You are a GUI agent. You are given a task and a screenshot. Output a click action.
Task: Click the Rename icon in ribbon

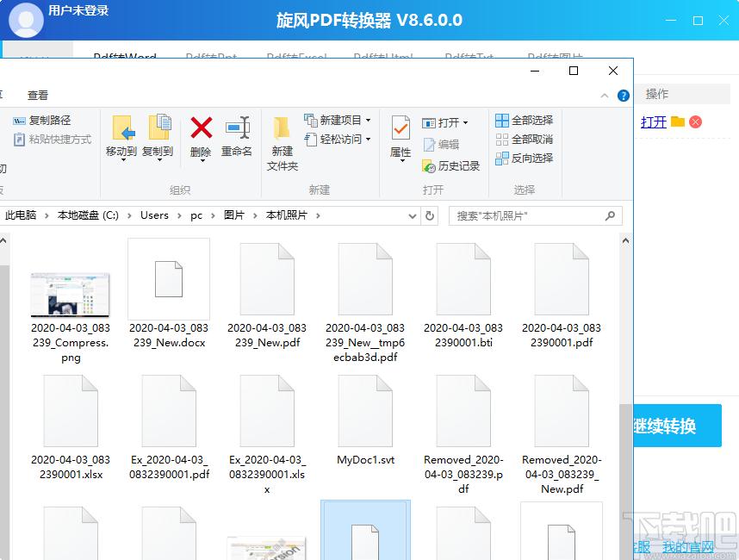tap(238, 128)
